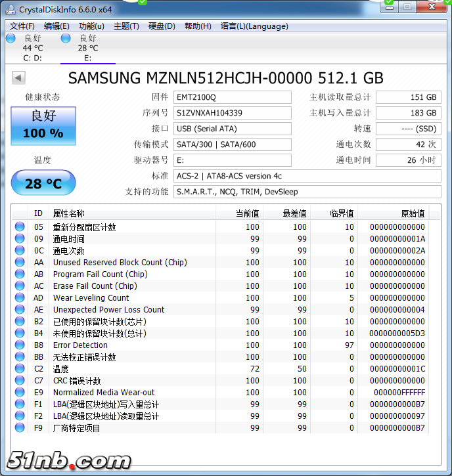Click status orb for Error Detection row
The width and height of the screenshot is (452, 476).
20,345
